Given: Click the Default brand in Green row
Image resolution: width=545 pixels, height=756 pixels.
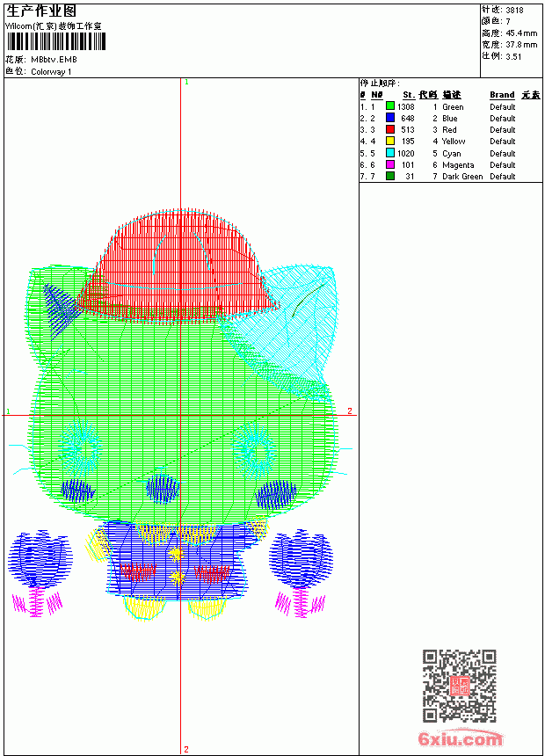Looking at the screenshot, I should pos(503,107).
